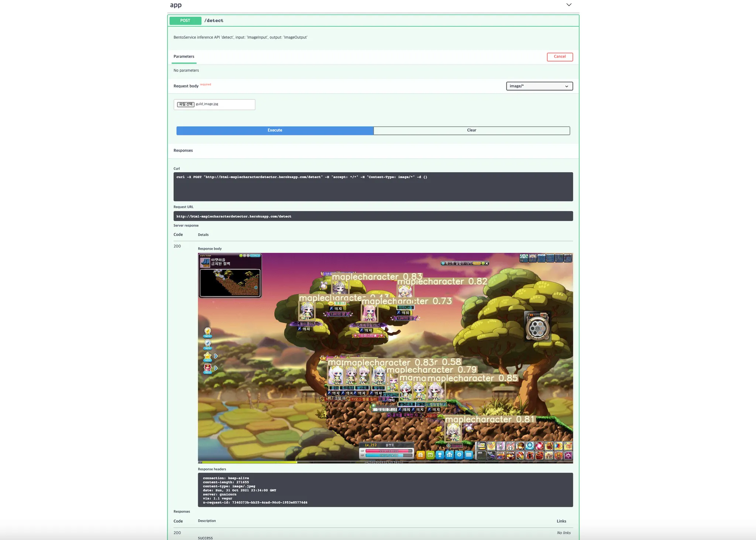Screen dimensions: 756x540
Task: Click the blue hamburger menu icon
Action: click(468, 455)
